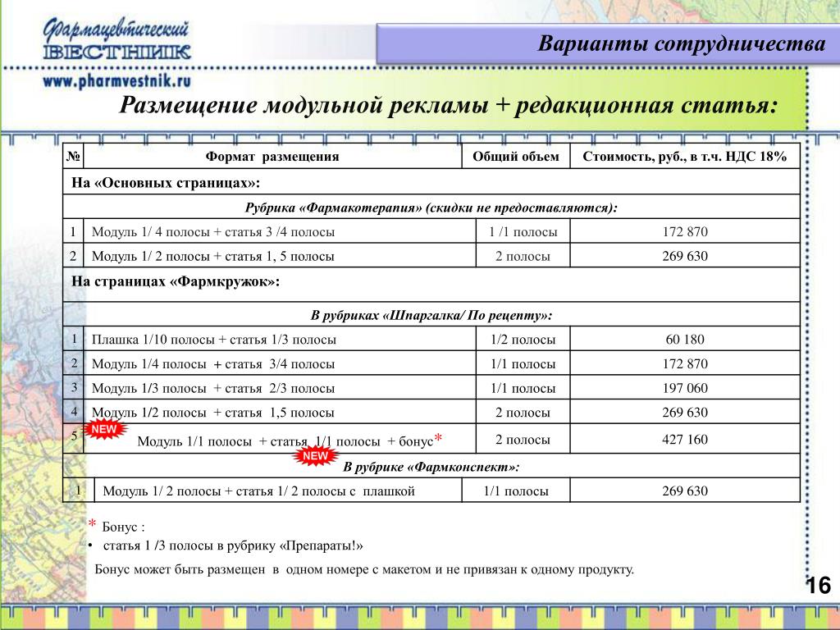Select the slide title about модульной рекламы

tap(448, 105)
